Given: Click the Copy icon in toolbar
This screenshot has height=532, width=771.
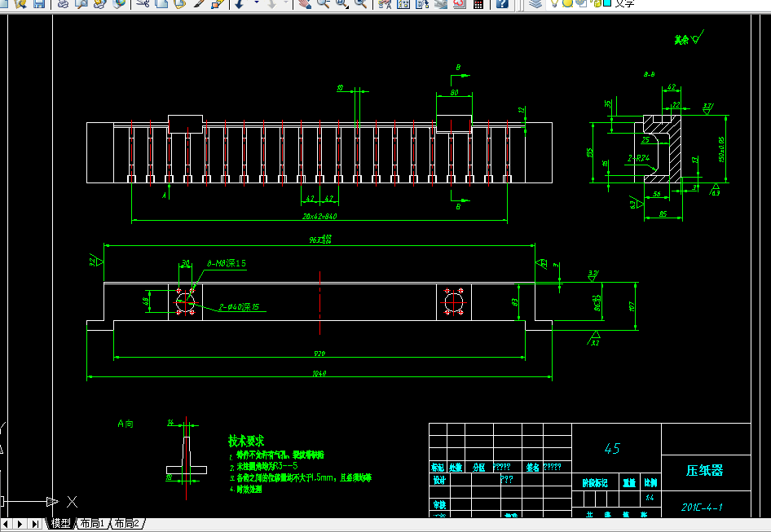Looking at the screenshot, I should (161, 3).
